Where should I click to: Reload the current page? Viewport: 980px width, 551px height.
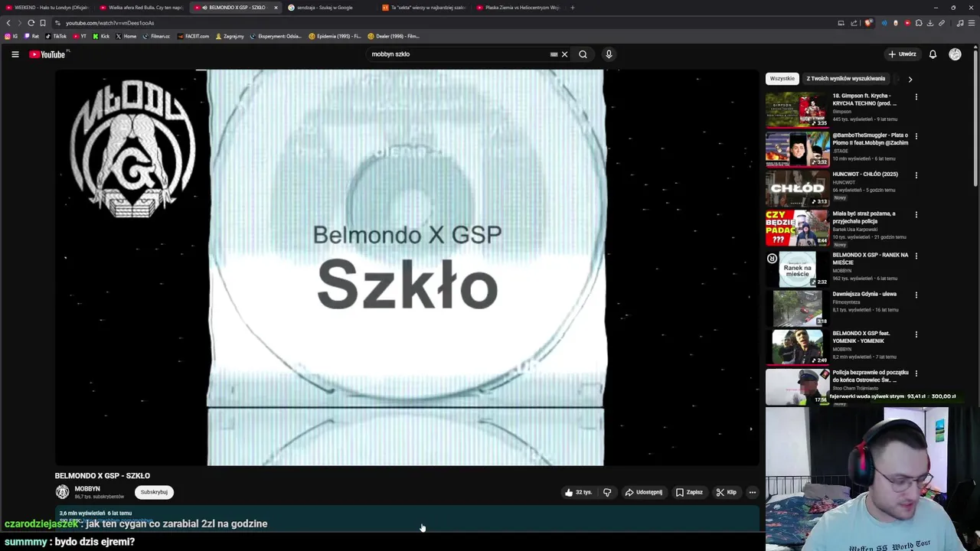[x=31, y=23]
